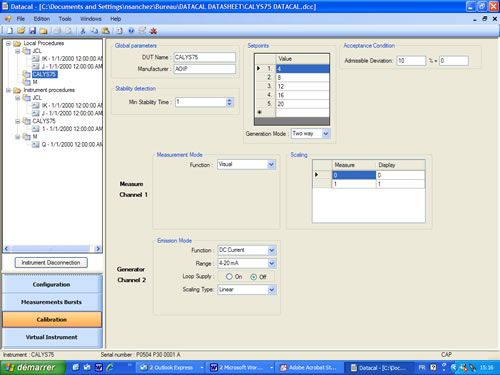The width and height of the screenshot is (500, 375).
Task: Click the Scaling table Display column header
Action: click(400, 165)
